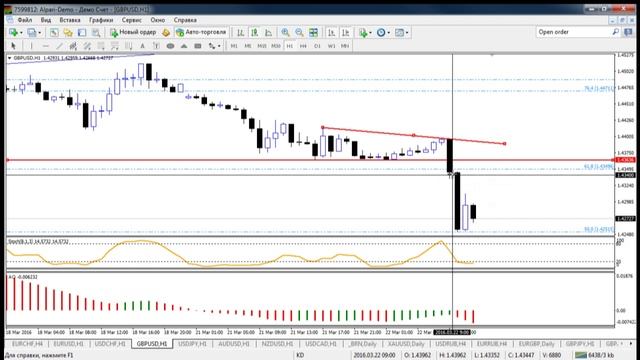Toggle Chart Shift option
The height and width of the screenshot is (360, 640).
[x=345, y=32]
